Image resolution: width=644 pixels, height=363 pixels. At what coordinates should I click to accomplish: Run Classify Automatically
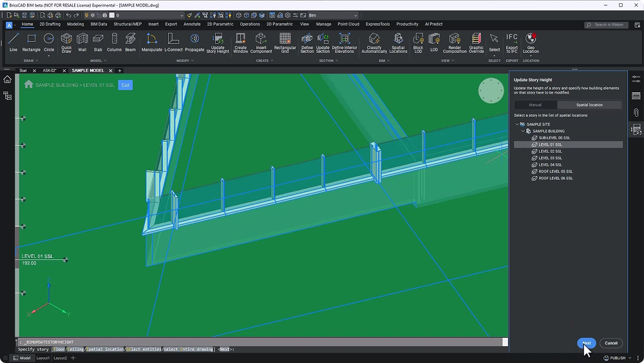(x=374, y=43)
